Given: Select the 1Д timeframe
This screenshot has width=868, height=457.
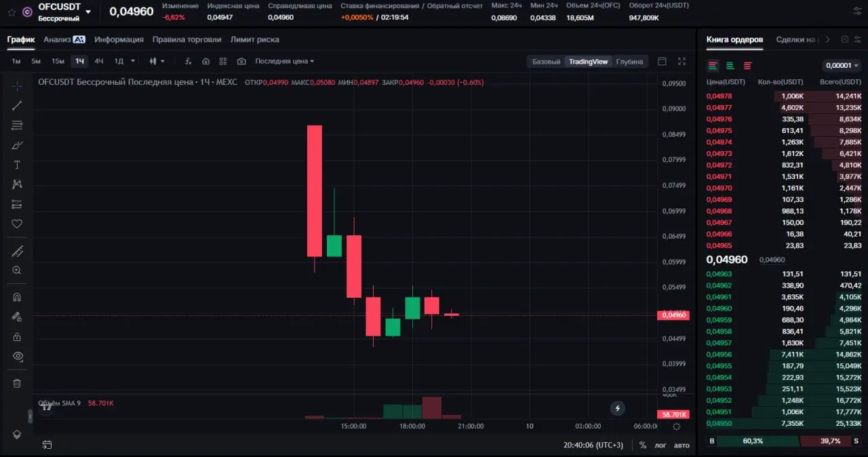Looking at the screenshot, I should 119,61.
